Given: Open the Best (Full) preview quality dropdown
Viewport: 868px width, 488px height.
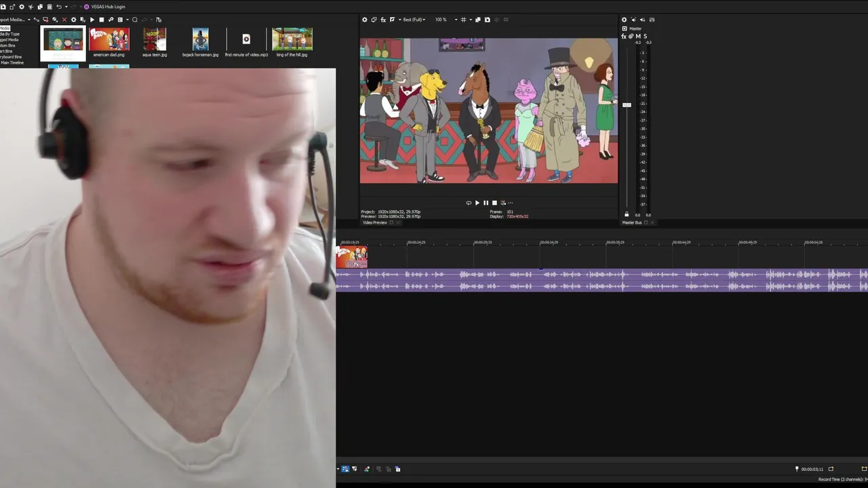Looking at the screenshot, I should pyautogui.click(x=414, y=20).
